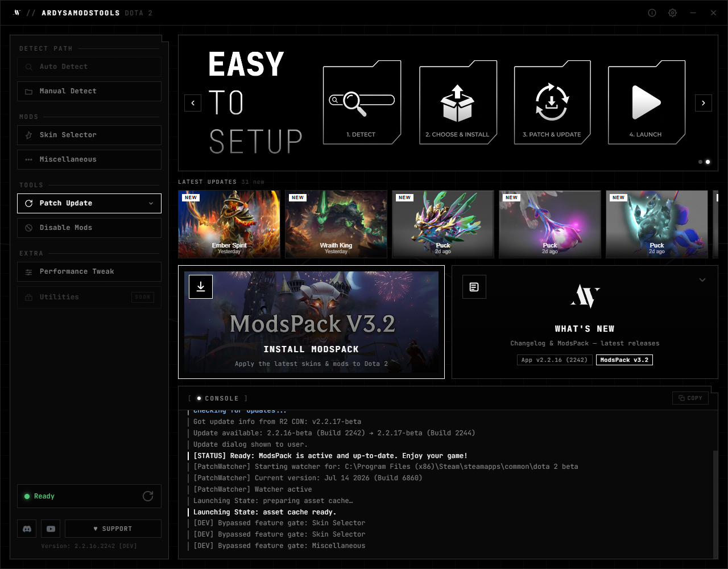This screenshot has width=728, height=569.
Task: Open the Skin Selector
Action: pos(89,135)
